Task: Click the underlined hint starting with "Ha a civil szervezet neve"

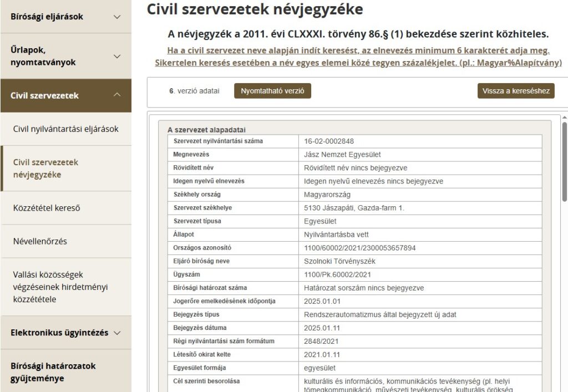Action: 358,50
